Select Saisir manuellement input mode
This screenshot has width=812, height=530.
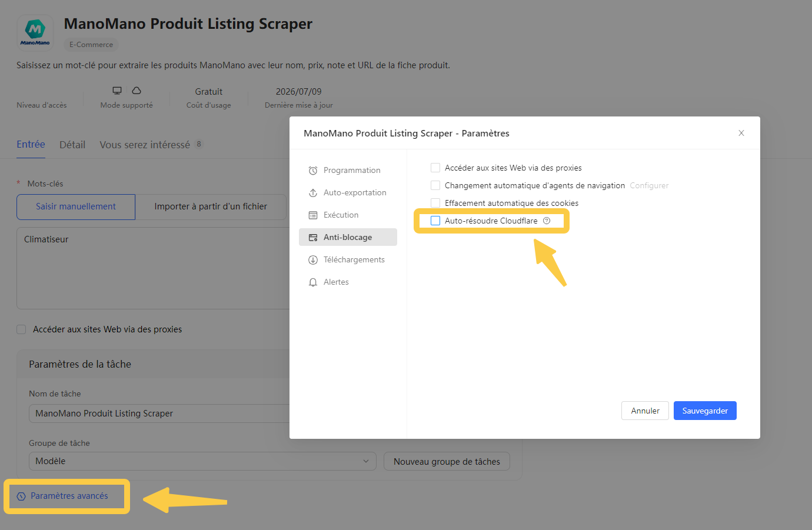[76, 206]
